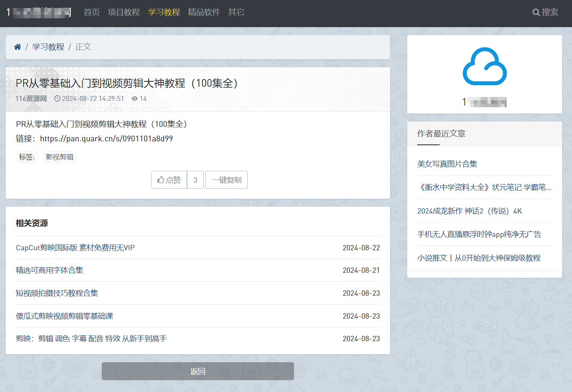Image resolution: width=572 pixels, height=392 pixels.
Task: Go to 学习教程 in the breadcrumb
Action: point(48,47)
